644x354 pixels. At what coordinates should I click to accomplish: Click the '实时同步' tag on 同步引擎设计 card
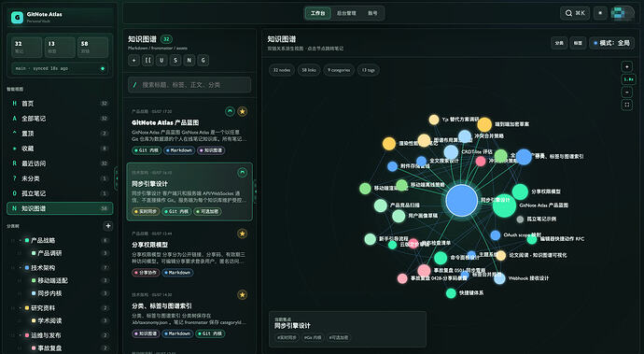click(x=146, y=212)
